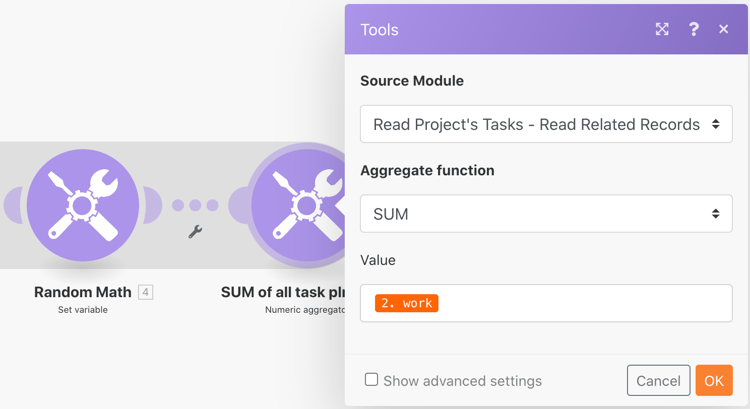The height and width of the screenshot is (409, 750).
Task: Click the wrench icon on the route
Action: [x=195, y=231]
